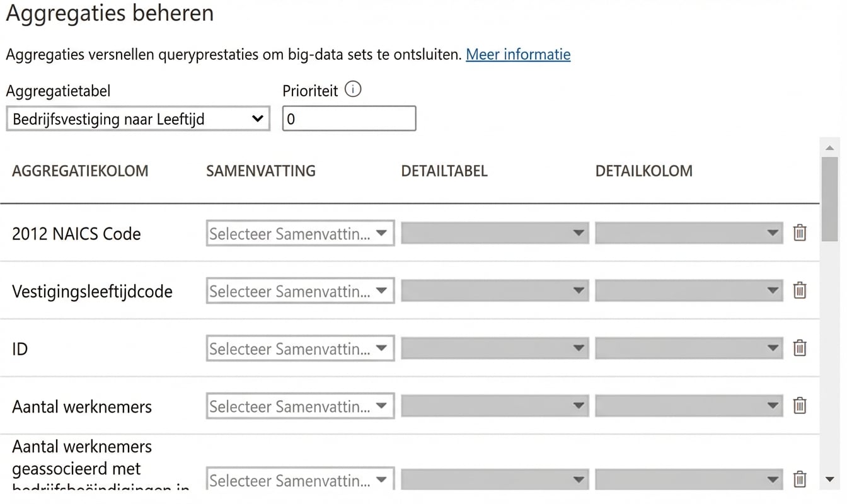
Task: Open the Meer informatie link
Action: click(517, 55)
